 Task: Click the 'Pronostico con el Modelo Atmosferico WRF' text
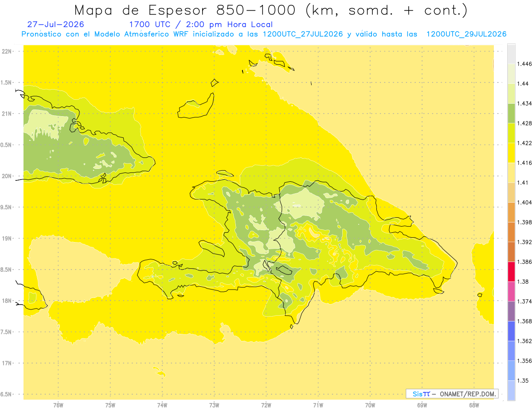[x=106, y=34]
